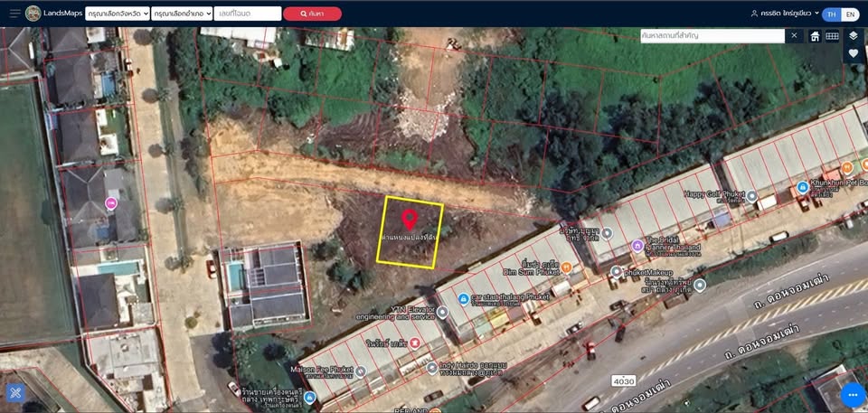Click the YTN Elevator engineering and service label
Viewport: 868px width, 413px height.
point(395,314)
